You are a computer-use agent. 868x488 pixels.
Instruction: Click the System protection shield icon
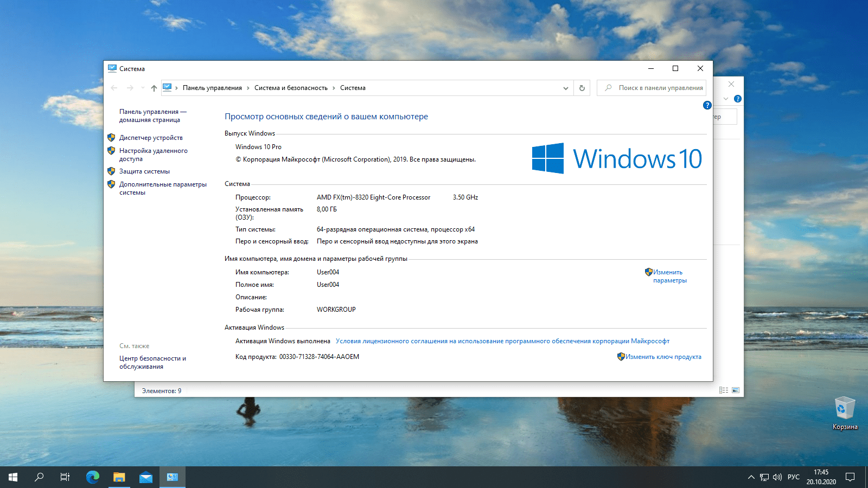(111, 171)
